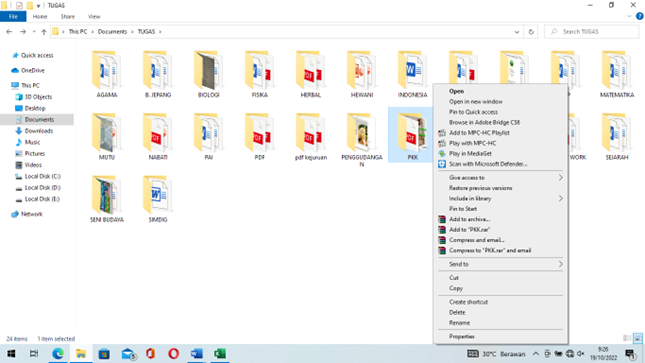Select the SEJARAH folder
Screen dimensions: 645x363
coord(617,137)
